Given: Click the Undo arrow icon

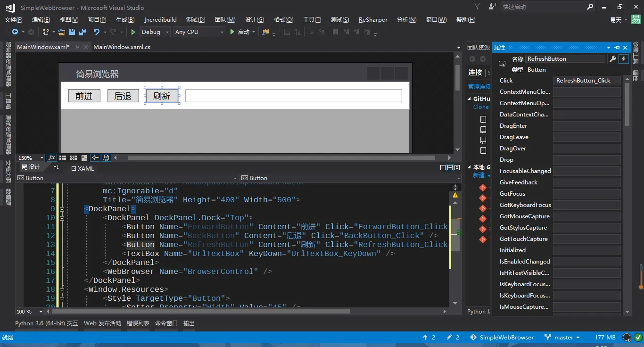Looking at the screenshot, I should point(97,32).
